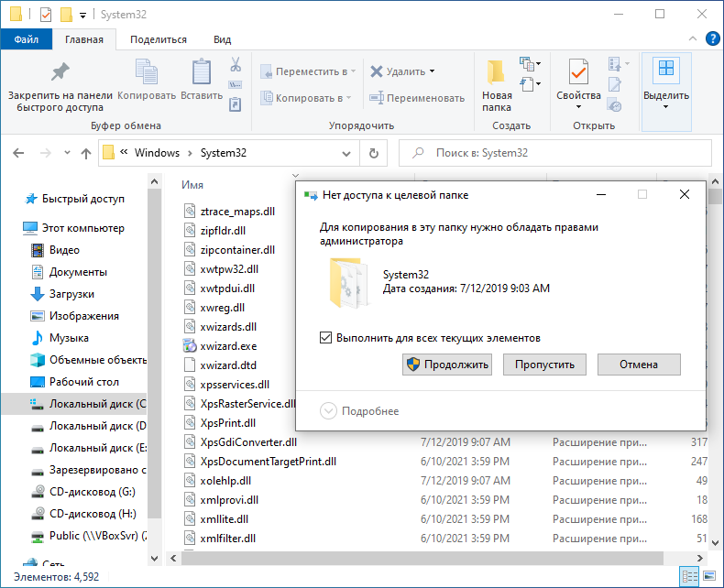This screenshot has width=724, height=588.
Task: Open the Файл menu tab
Action: (x=27, y=39)
